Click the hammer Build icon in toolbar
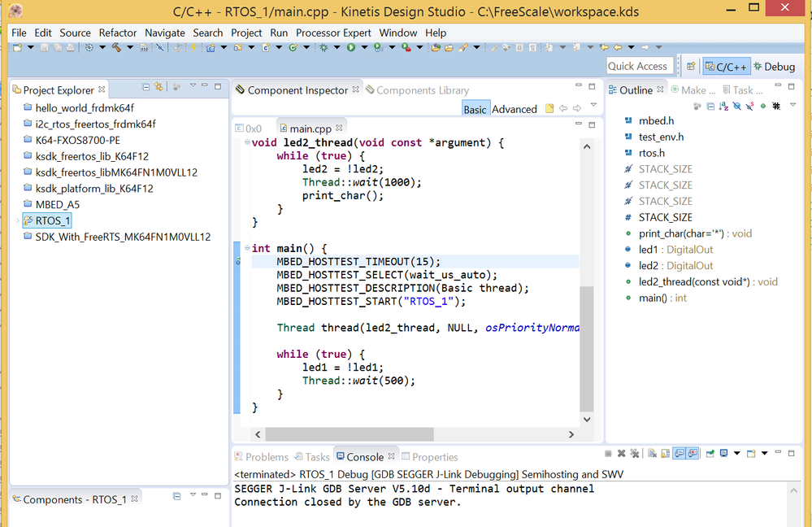Screen dimensions: 812x527 click(x=116, y=48)
